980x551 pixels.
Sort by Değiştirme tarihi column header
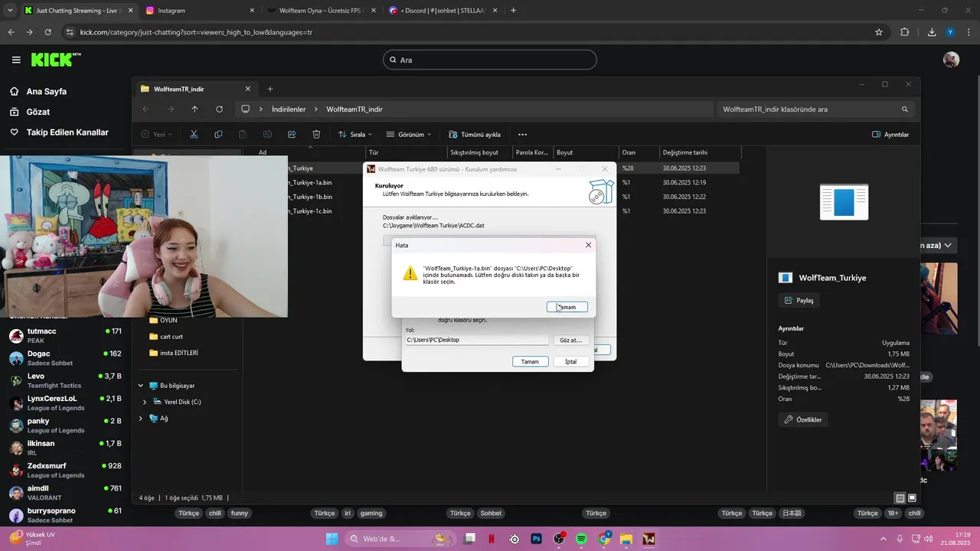tap(685, 152)
